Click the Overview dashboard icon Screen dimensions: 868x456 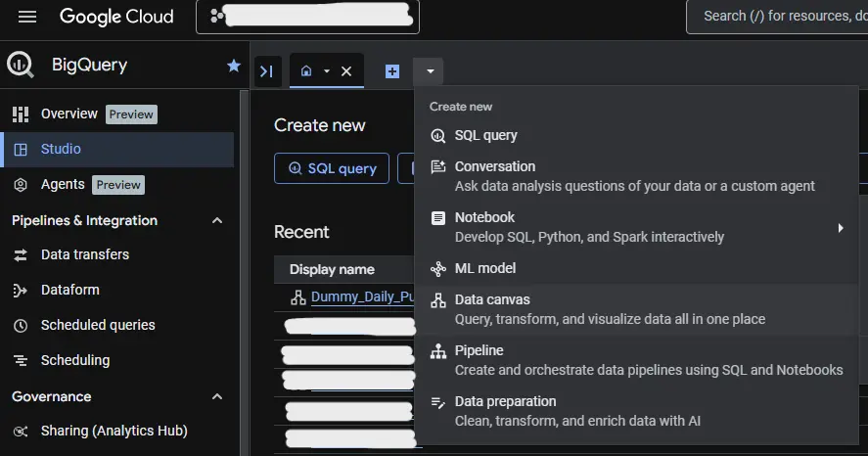pyautogui.click(x=21, y=114)
